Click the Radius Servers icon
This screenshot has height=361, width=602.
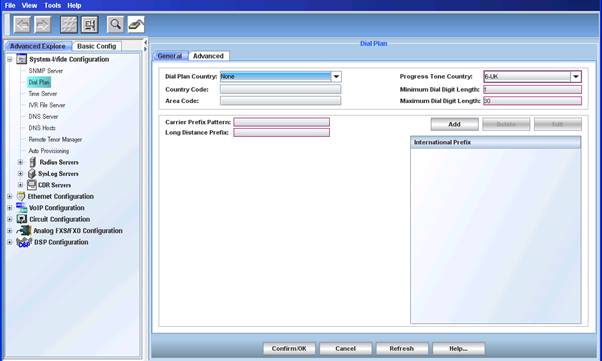[x=33, y=162]
